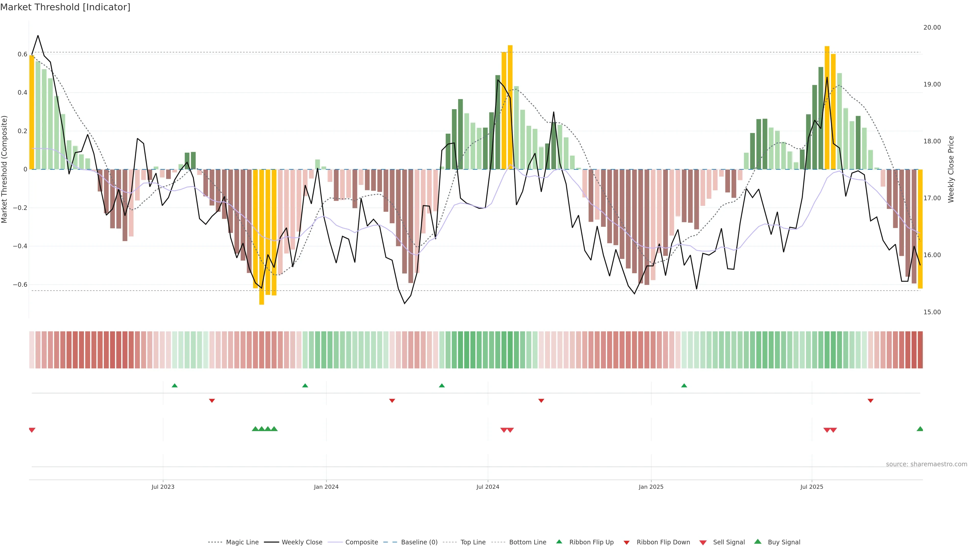980x551 pixels.
Task: Toggle the Bottom Line legend entry
Action: [x=527, y=542]
